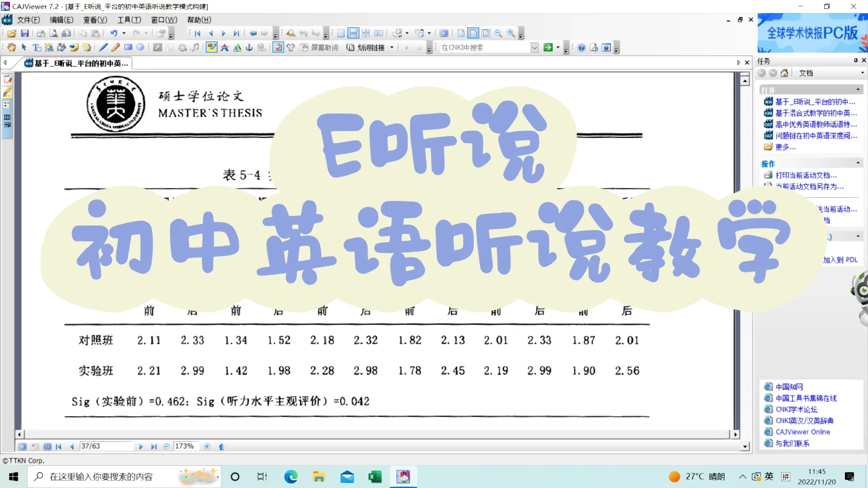Image resolution: width=868 pixels, height=488 pixels.
Task: Toggle the continuous page layout mode
Action: point(354,33)
